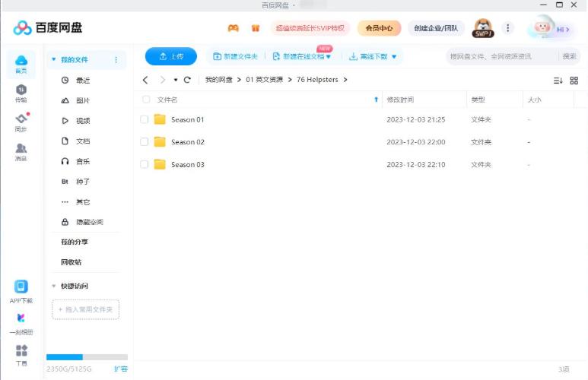Open 回收站 recycle bin

[x=72, y=262]
